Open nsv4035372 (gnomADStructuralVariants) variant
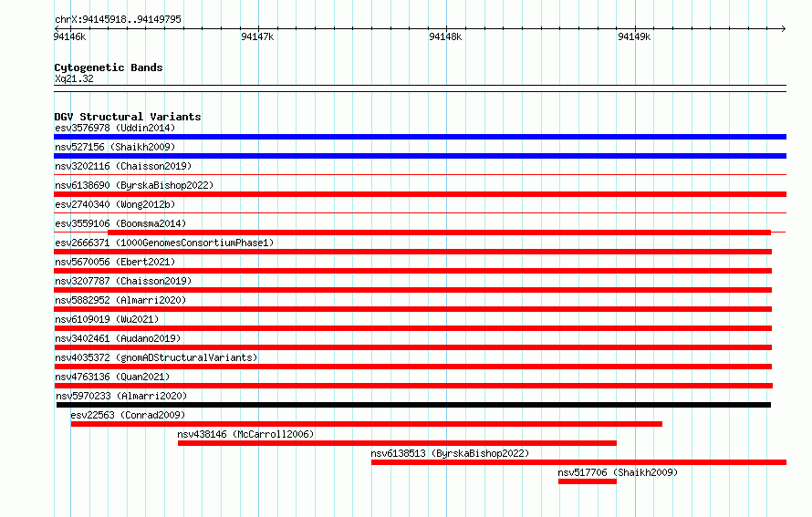Image resolution: width=812 pixels, height=517 pixels. pyautogui.click(x=156, y=357)
